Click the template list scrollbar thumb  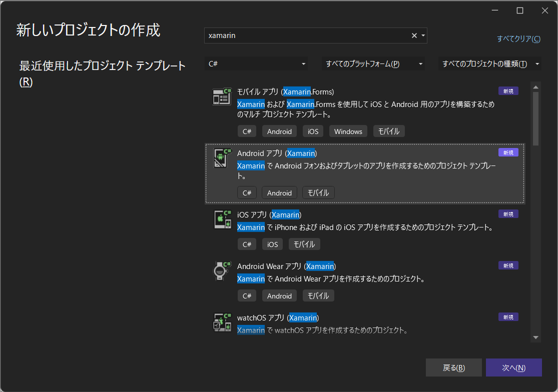pyautogui.click(x=535, y=118)
